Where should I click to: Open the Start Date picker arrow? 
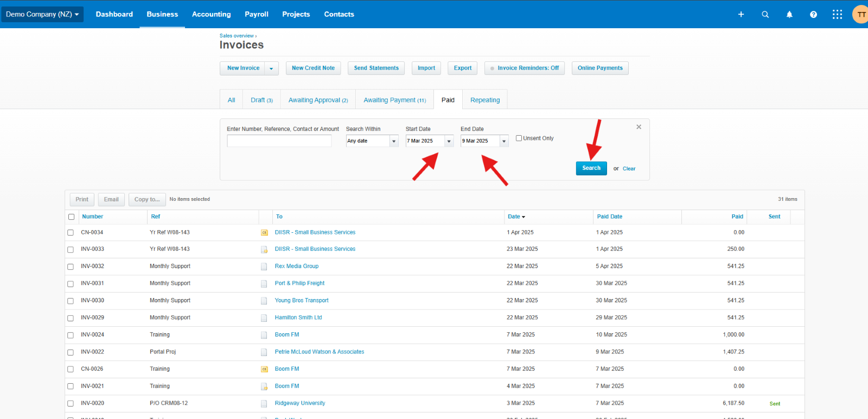[x=449, y=141]
